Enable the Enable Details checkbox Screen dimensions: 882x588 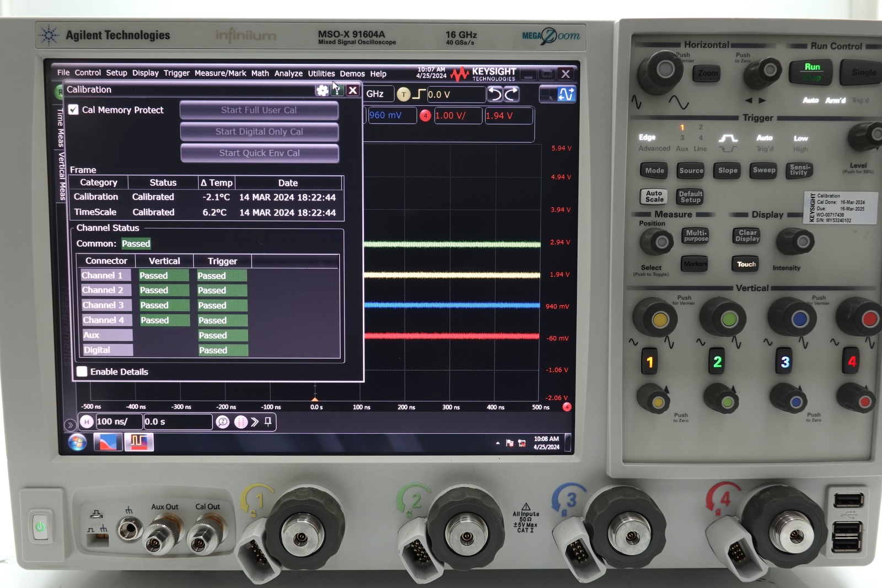[82, 371]
